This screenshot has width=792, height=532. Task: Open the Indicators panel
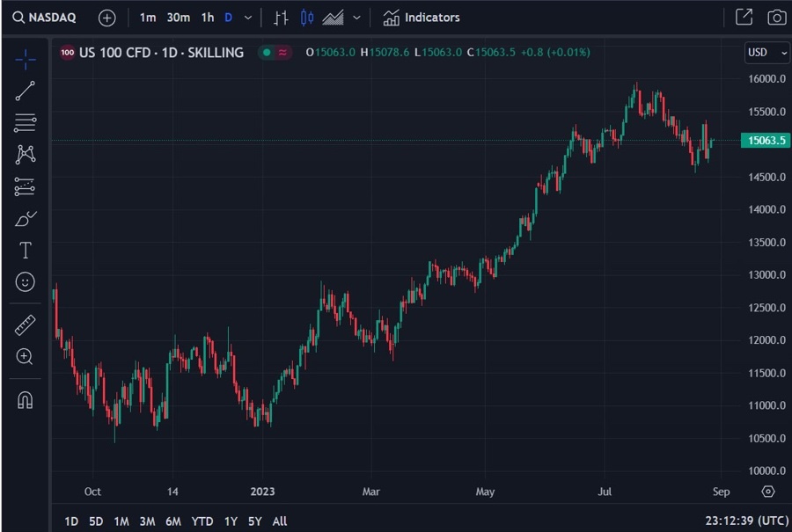coord(422,18)
